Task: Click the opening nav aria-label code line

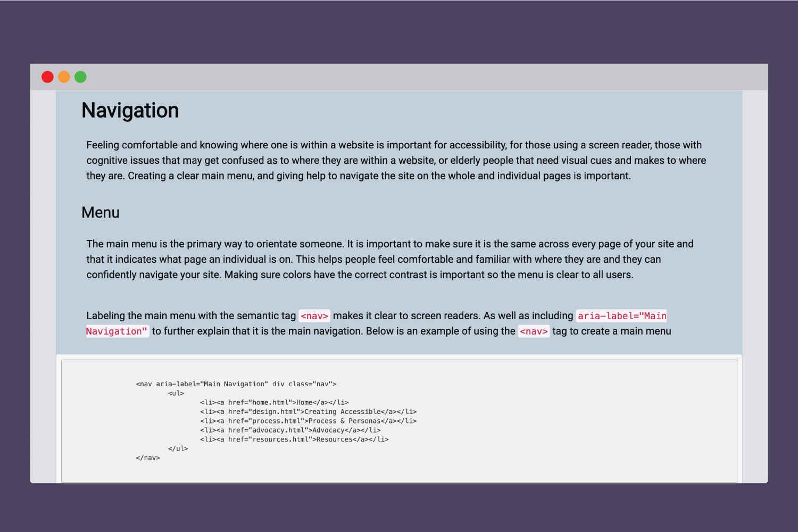Action: pos(236,384)
